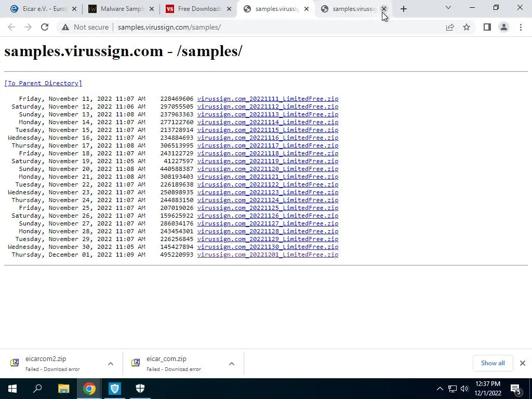Download virussign.com_20221126_LimitedFree.zip
This screenshot has width=532, height=399.
coord(268,216)
